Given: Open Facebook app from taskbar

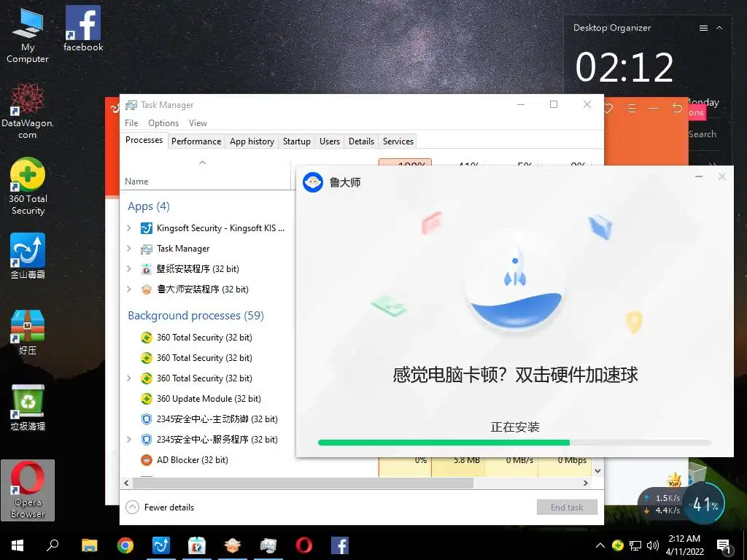Looking at the screenshot, I should [340, 545].
